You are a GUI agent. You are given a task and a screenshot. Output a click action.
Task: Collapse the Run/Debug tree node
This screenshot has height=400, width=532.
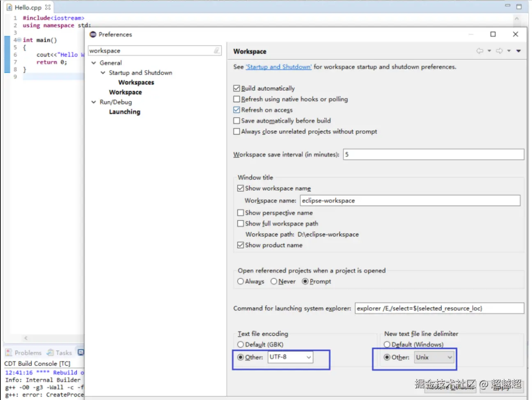(94, 102)
